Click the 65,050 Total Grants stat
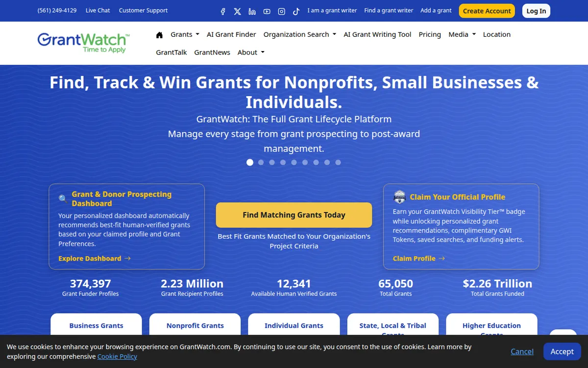Screen dimensions: 588x368 point(396,288)
